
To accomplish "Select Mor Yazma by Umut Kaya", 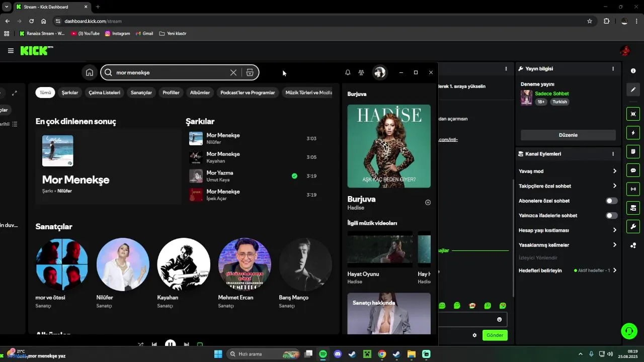I will [260, 176].
